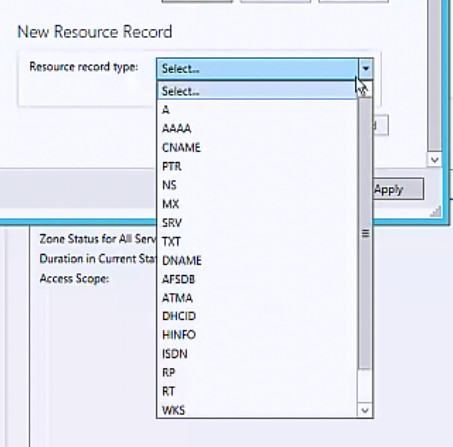453x447 pixels.
Task: Choose SRV from the list
Action: (x=257, y=223)
